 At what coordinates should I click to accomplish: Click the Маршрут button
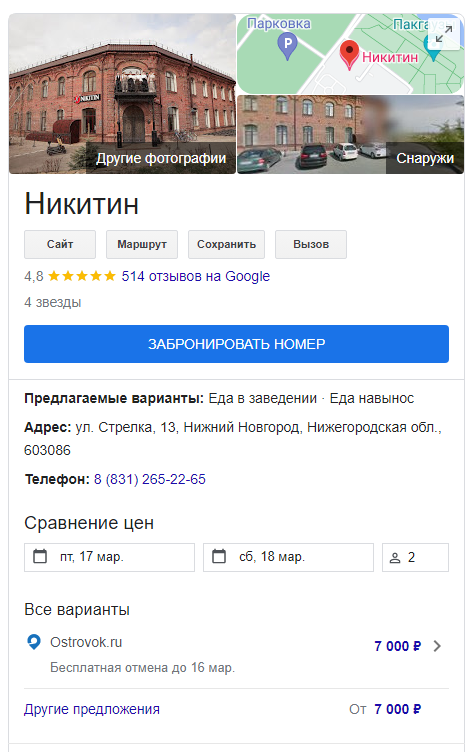pos(142,244)
